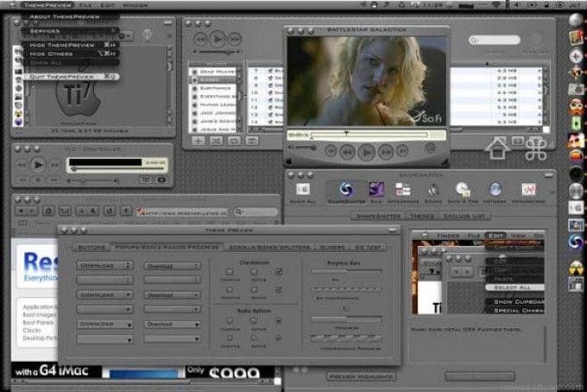587x392 pixels.
Task: Play the Battlestar Galactica movie in QuickTime
Action: tap(367, 152)
